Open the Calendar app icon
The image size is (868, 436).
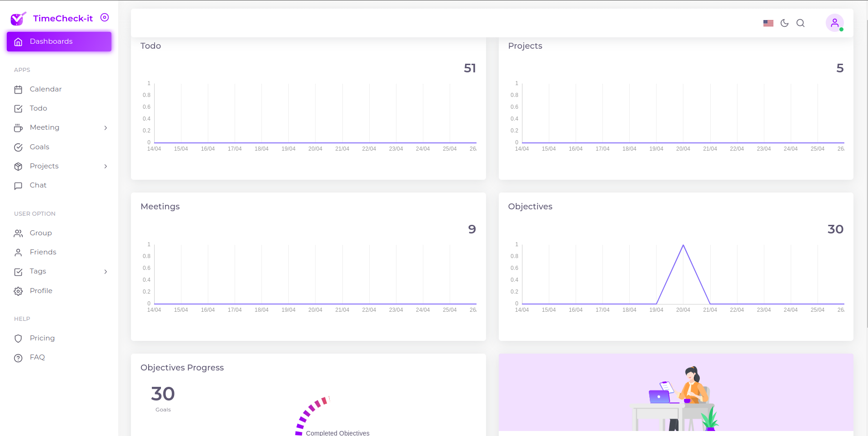(18, 89)
